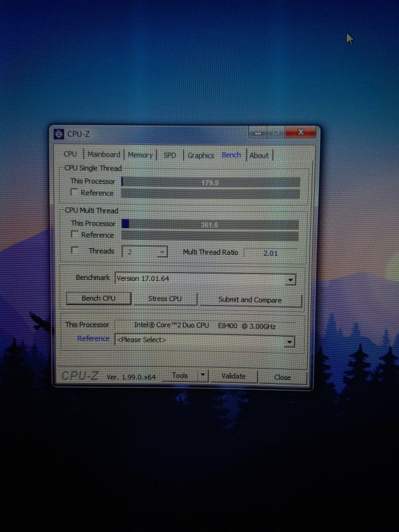Click the Single Thread score bar 179.9
Viewport: 399px width, 532px height.
(211, 182)
